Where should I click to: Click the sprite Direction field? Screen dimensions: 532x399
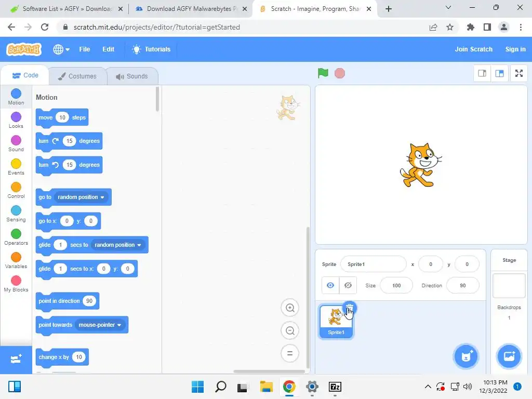(463, 285)
